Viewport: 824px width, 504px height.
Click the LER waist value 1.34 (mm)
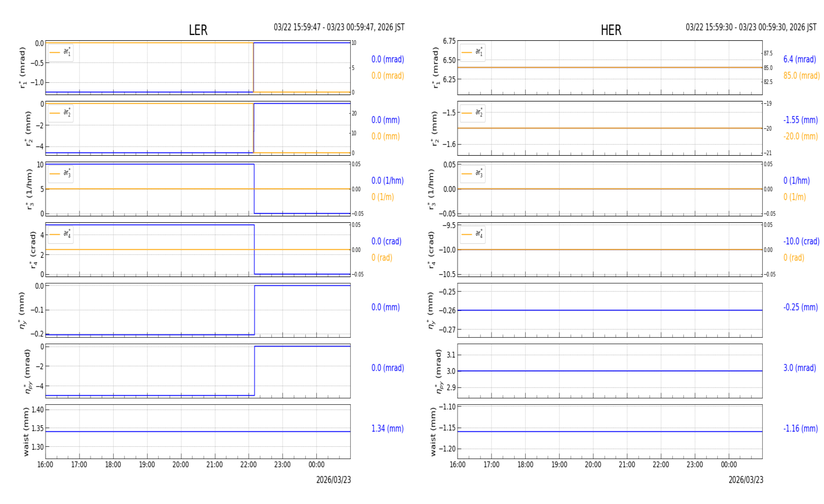tap(387, 429)
